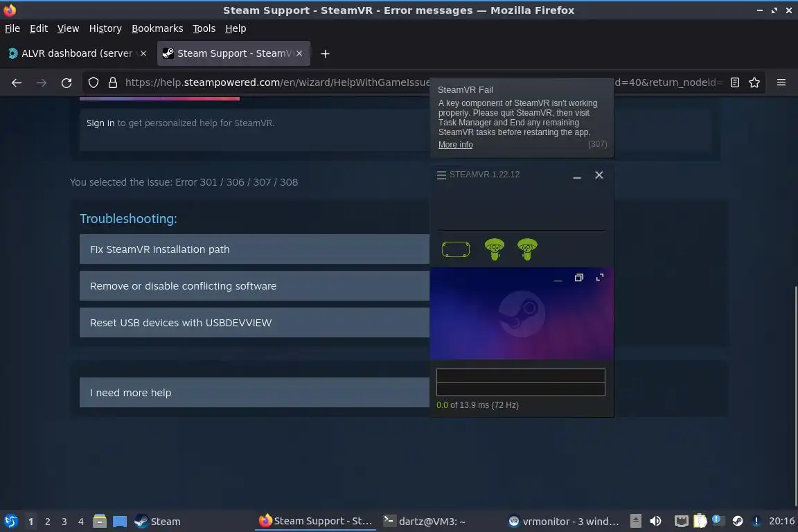The height and width of the screenshot is (532, 798).
Task: Open a new browser tab
Action: [x=325, y=53]
